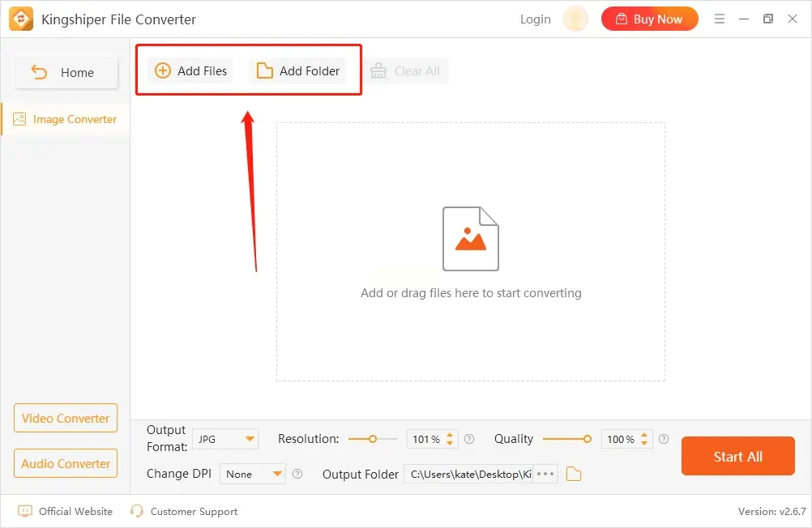The height and width of the screenshot is (528, 812).
Task: Click the Kingshiper app logo icon
Action: click(x=21, y=19)
